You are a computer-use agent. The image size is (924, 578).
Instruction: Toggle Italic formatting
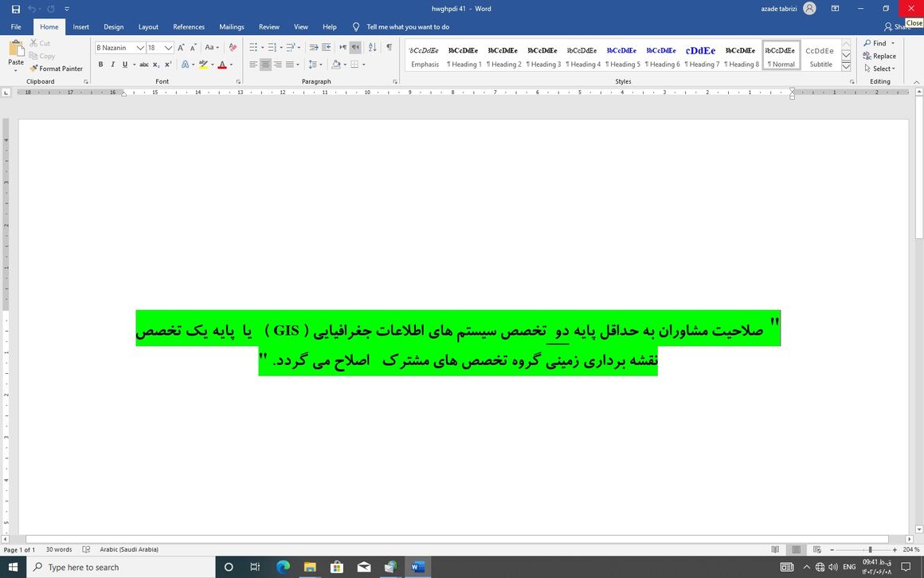click(x=112, y=65)
